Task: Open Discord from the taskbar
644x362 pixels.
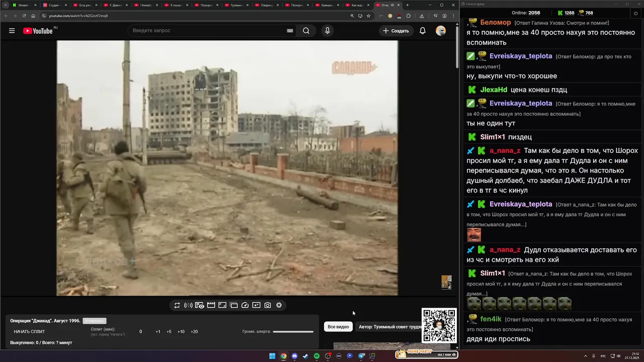Action: point(294,356)
